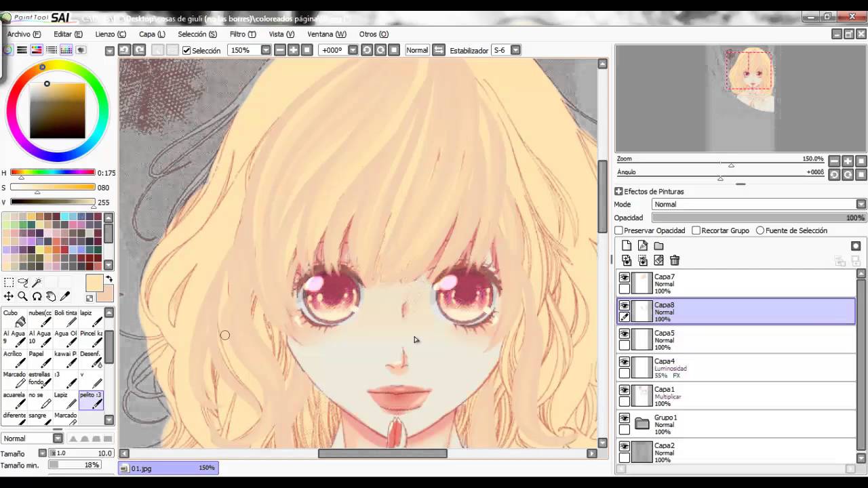This screenshot has height=488, width=868.
Task: Select the move tool
Action: click(x=9, y=296)
